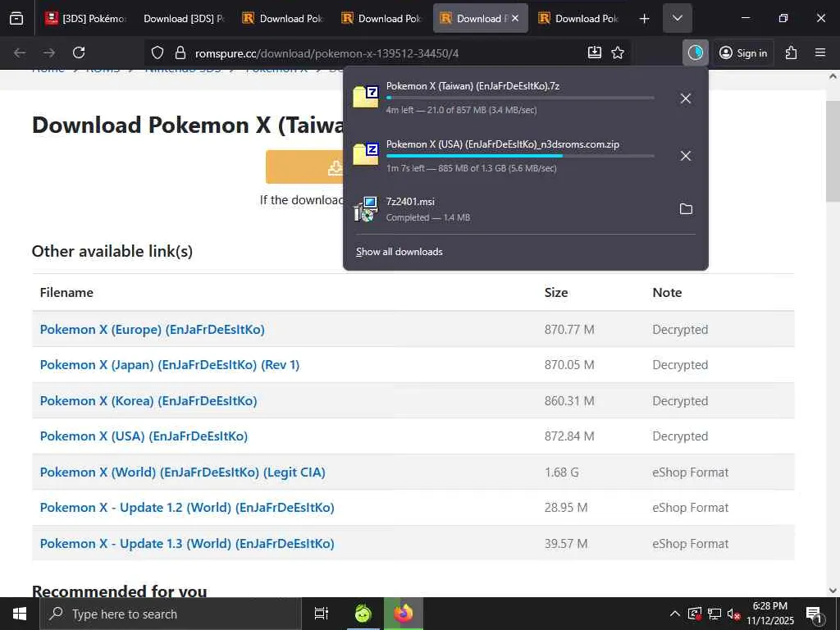Show hidden system tray icons
The height and width of the screenshot is (630, 840).
[x=675, y=614]
